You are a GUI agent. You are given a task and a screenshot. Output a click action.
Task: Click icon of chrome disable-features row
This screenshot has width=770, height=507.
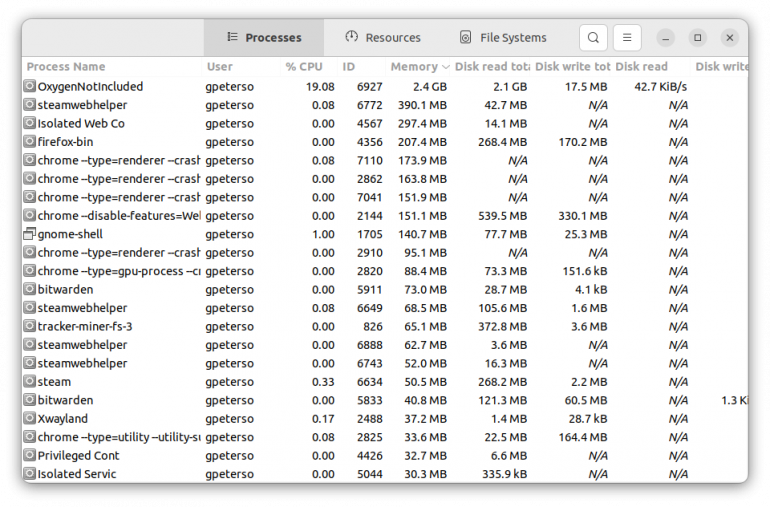[30, 216]
